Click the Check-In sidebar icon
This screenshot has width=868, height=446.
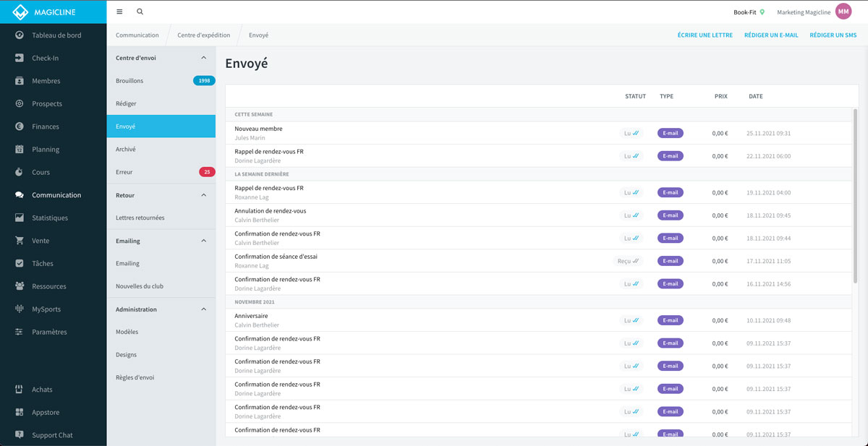tap(20, 58)
